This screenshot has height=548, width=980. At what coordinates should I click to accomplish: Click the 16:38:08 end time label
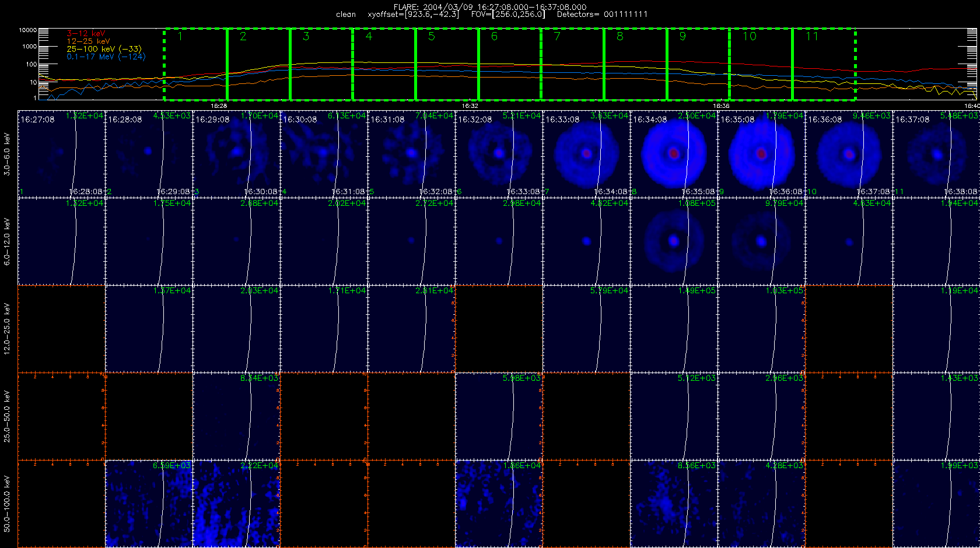pos(960,191)
